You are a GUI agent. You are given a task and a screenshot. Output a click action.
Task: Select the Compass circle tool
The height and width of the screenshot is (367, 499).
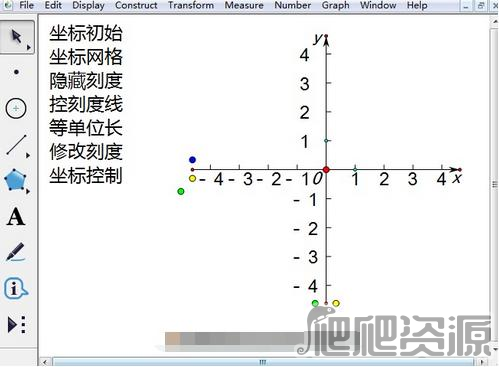(x=16, y=108)
